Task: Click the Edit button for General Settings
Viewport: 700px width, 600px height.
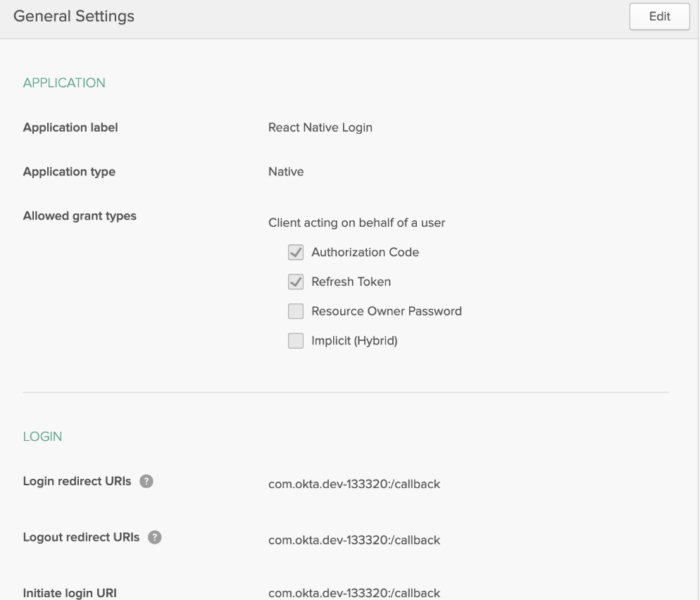Action: 659,16
